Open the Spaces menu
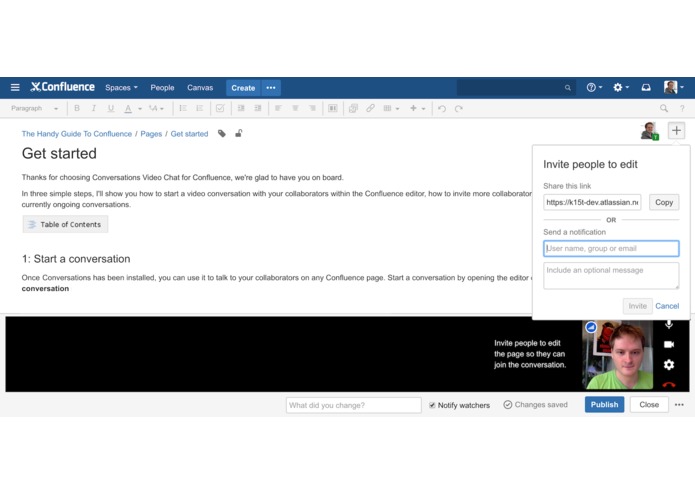The width and height of the screenshot is (695, 494). point(121,88)
